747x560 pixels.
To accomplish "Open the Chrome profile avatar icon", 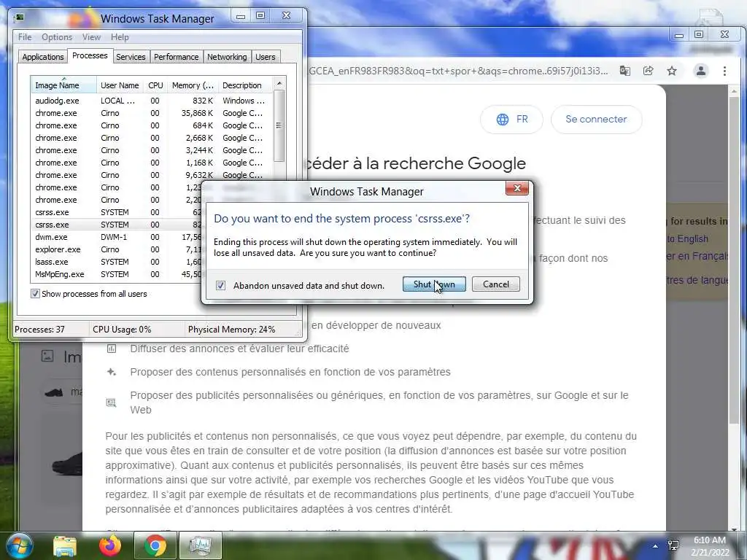I will tap(701, 71).
